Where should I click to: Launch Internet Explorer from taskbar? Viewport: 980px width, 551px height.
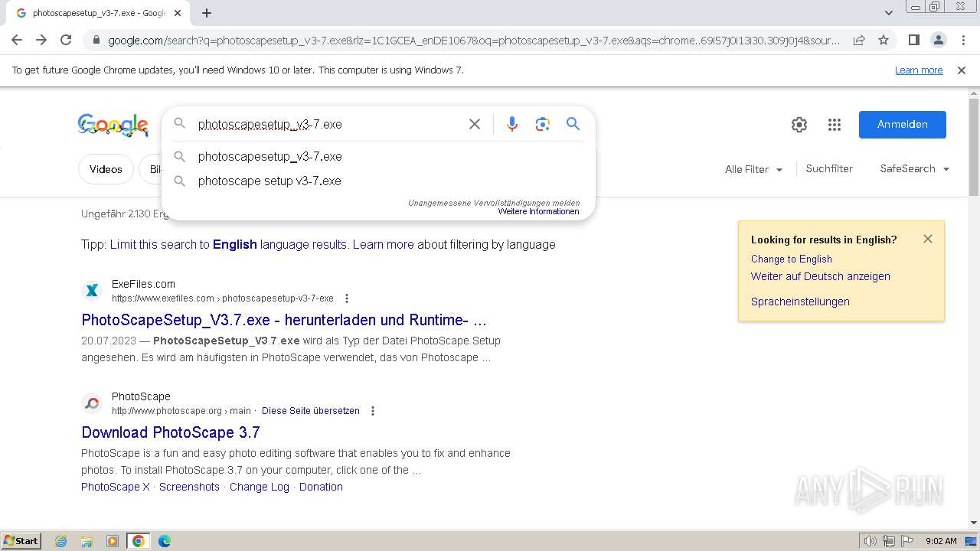pyautogui.click(x=61, y=541)
